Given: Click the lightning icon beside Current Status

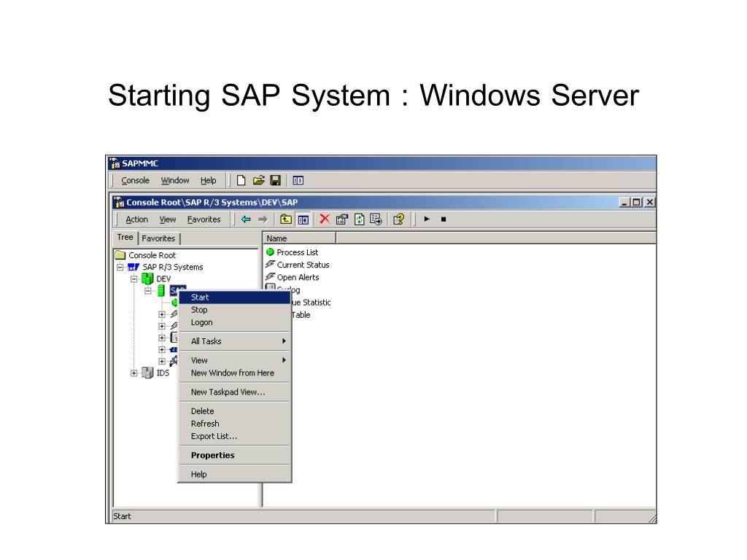Looking at the screenshot, I should 270,264.
